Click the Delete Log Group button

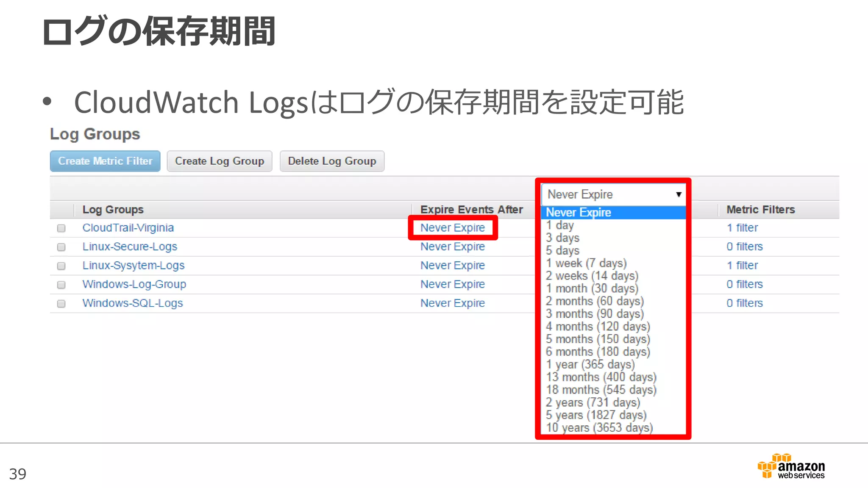tap(332, 161)
